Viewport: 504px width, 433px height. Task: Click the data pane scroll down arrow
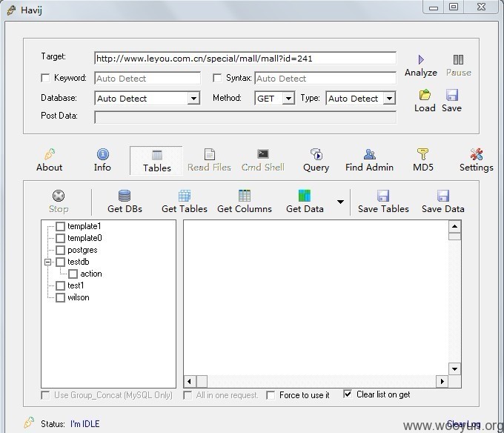tap(454, 368)
